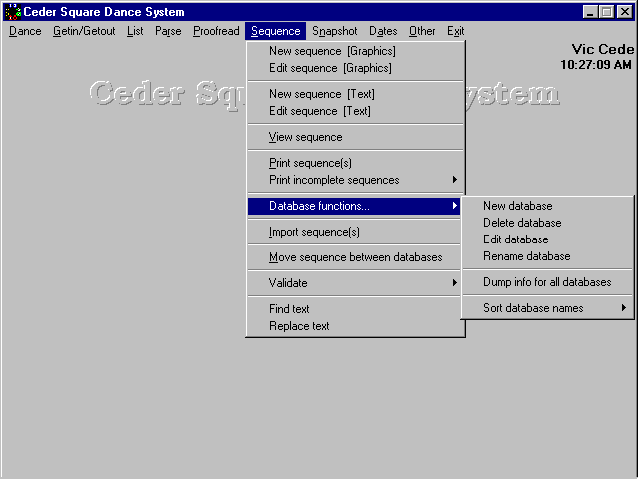Open the Dance menu
The image size is (638, 479).
tap(25, 31)
